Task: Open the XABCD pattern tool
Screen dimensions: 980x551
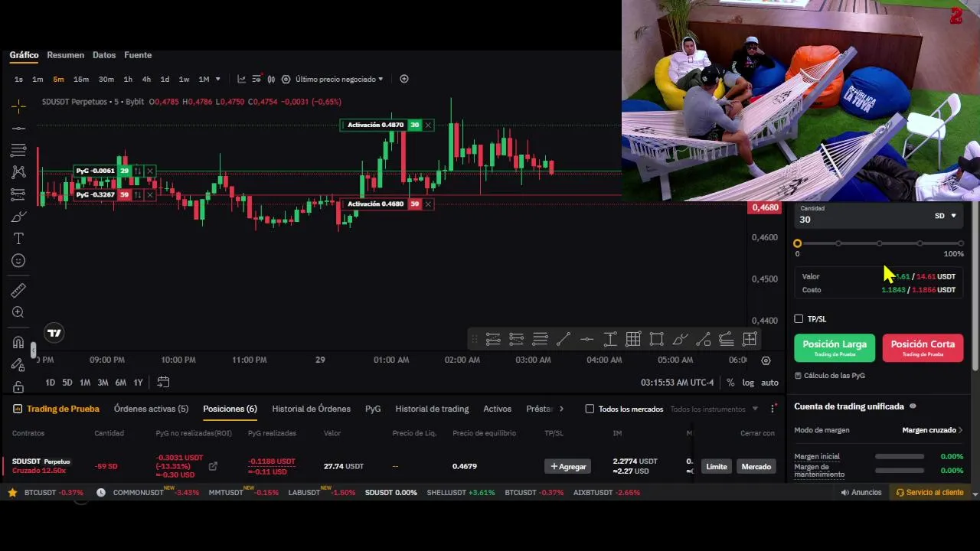Action: click(18, 172)
